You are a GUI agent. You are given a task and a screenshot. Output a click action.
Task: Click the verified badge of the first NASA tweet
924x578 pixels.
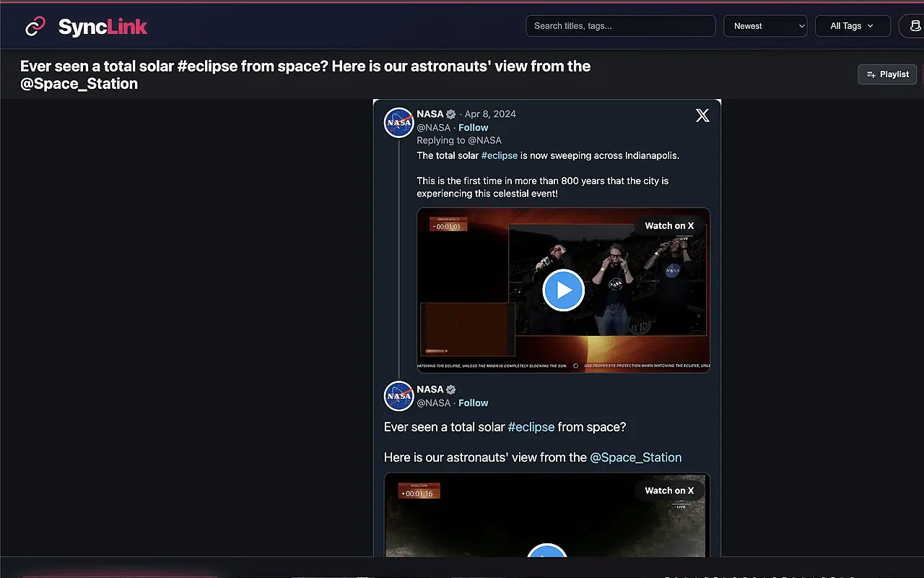(450, 114)
